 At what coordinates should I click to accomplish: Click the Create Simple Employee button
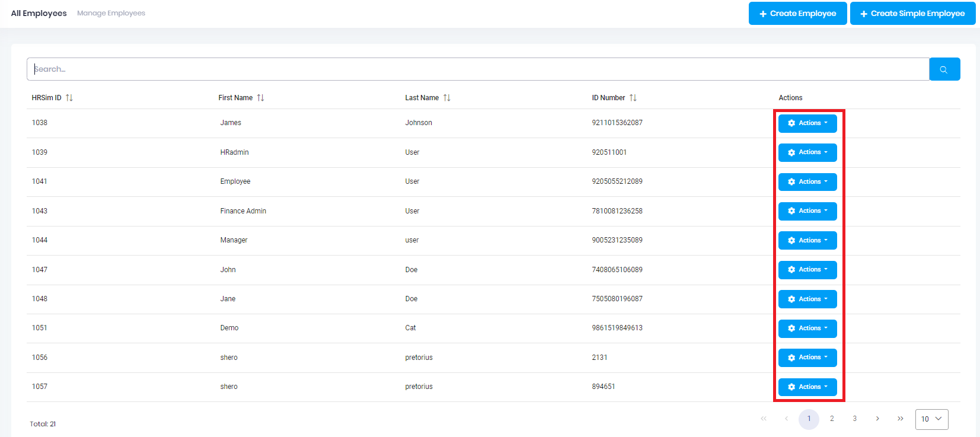coord(912,14)
